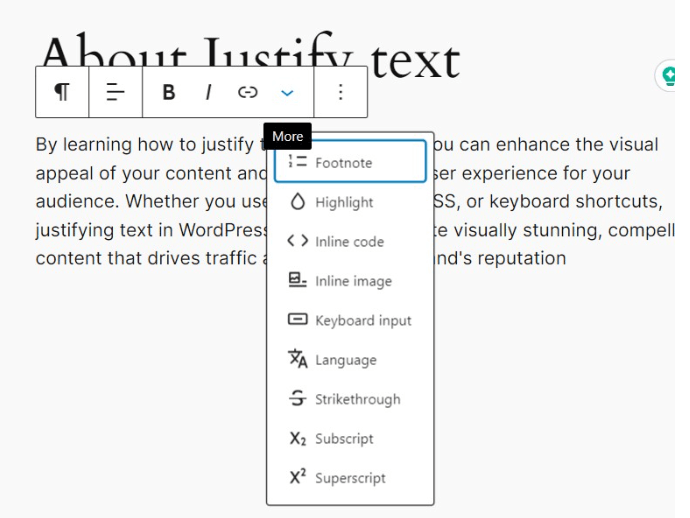The image size is (690, 518).
Task: Click the page title About Justify text
Action: tap(251, 57)
